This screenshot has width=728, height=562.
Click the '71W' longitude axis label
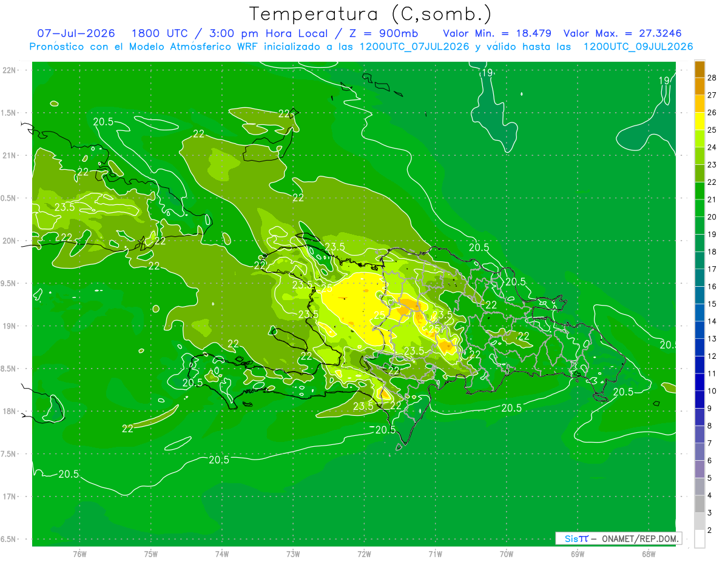coord(435,554)
